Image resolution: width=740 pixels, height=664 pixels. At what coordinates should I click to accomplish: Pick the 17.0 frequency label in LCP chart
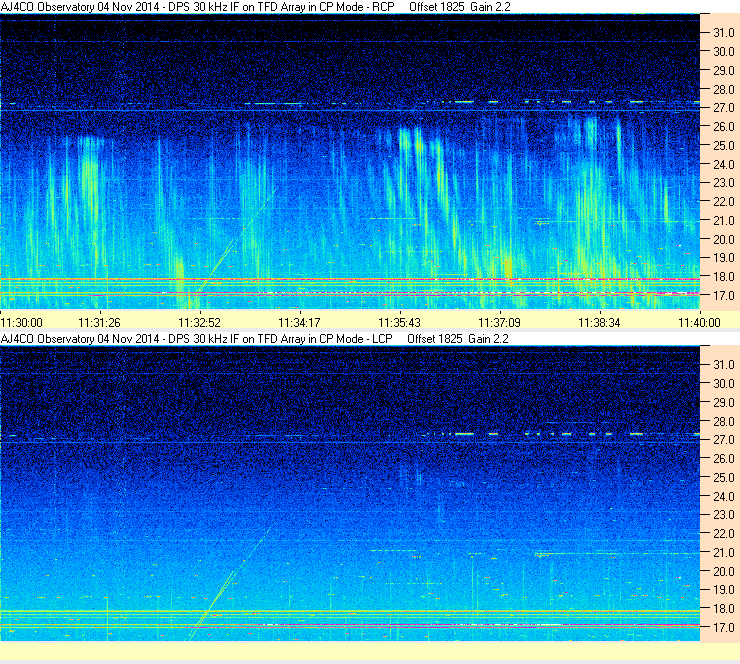pos(723,627)
